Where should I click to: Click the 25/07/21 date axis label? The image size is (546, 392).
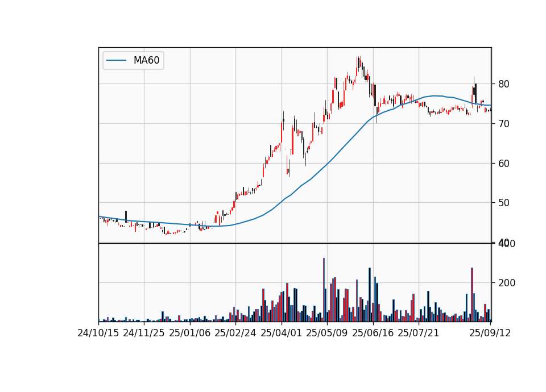pos(419,333)
